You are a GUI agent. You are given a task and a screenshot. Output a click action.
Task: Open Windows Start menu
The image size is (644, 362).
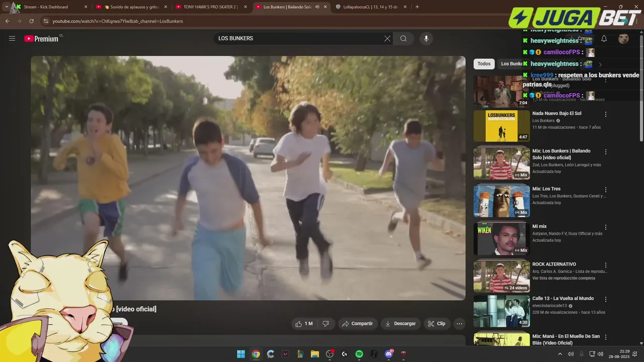pyautogui.click(x=241, y=354)
